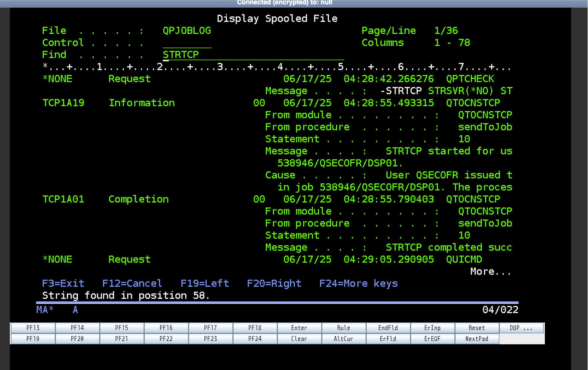Click the PF20 keypad button
588x370 pixels.
pos(78,339)
